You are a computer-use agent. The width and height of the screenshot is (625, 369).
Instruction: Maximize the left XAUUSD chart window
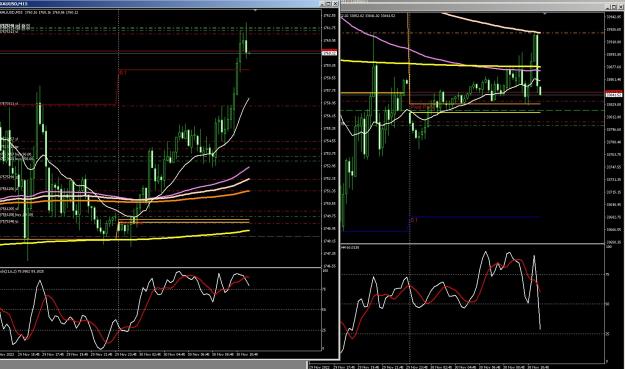329,4
